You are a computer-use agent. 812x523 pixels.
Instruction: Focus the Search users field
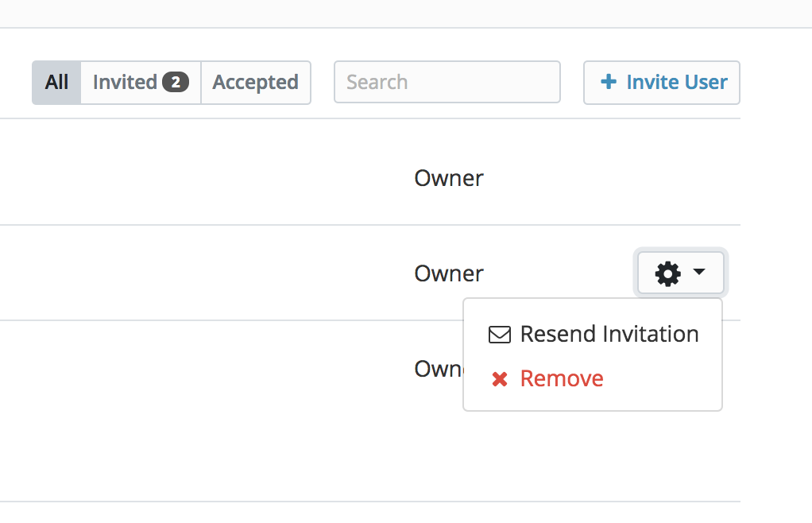[447, 82]
